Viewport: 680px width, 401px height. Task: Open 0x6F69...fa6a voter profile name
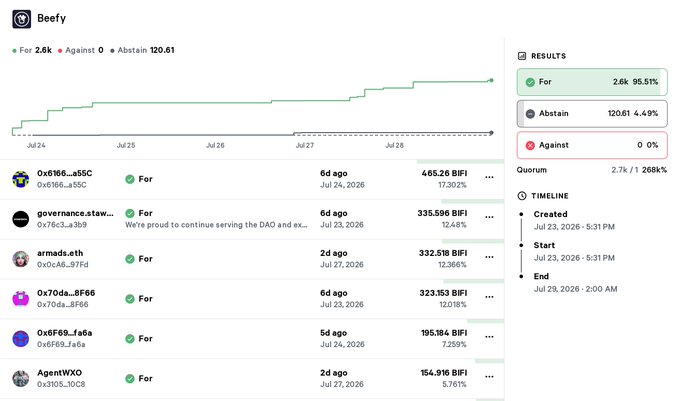coord(65,333)
